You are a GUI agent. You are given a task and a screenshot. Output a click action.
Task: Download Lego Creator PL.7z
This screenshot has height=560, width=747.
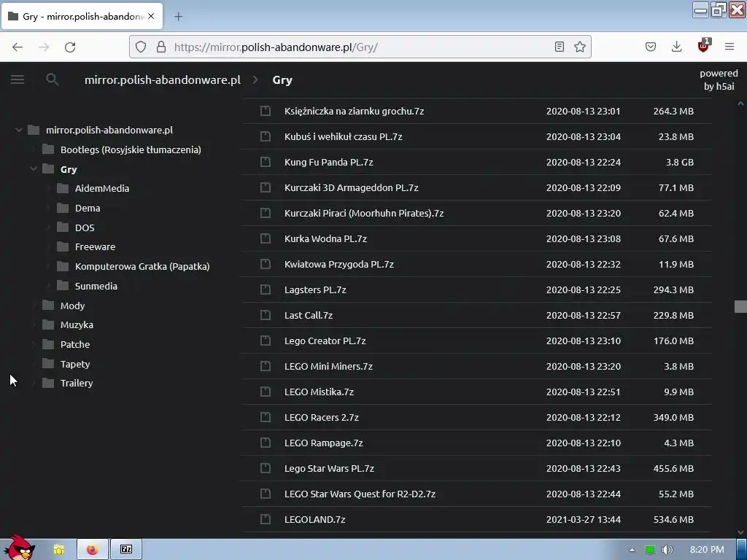coord(325,341)
